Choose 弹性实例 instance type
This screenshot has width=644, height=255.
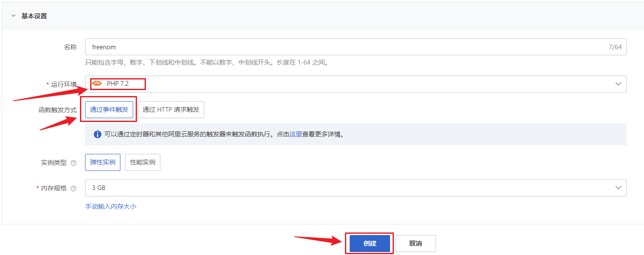[x=103, y=162]
